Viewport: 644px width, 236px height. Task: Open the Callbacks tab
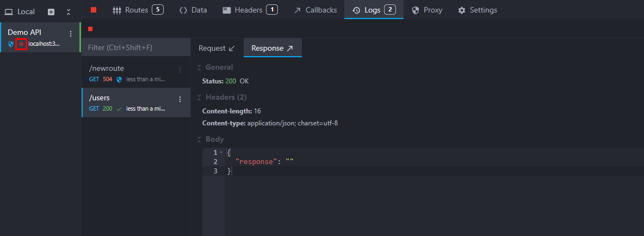coord(315,10)
